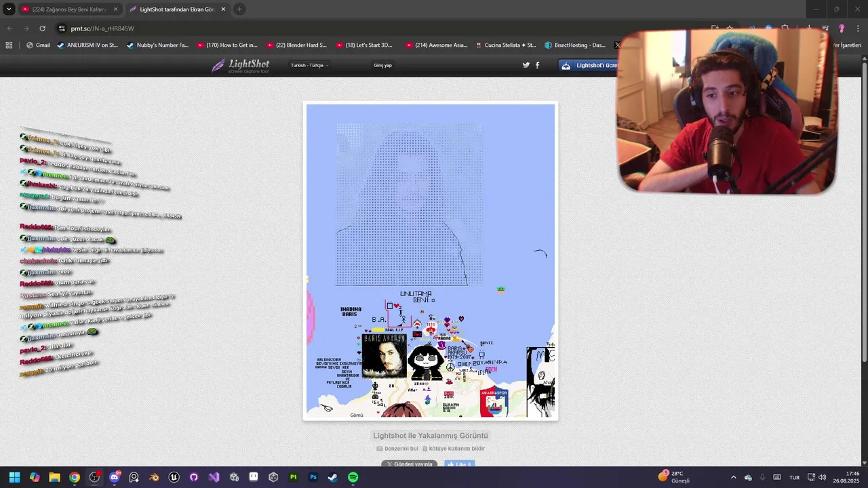Close the YouTube Zağanos Bey tab
The width and height of the screenshot is (868, 488).
tap(115, 9)
